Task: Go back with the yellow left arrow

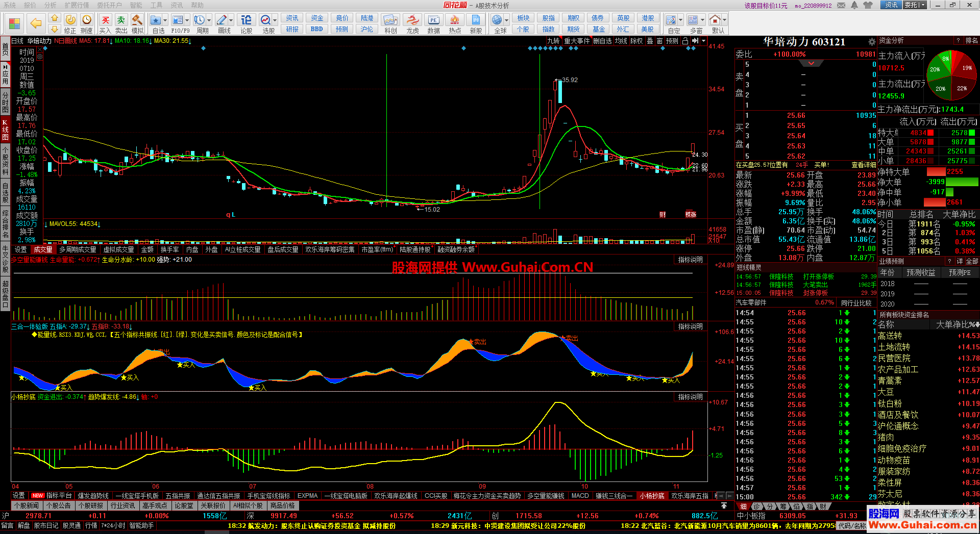Action: [36, 23]
